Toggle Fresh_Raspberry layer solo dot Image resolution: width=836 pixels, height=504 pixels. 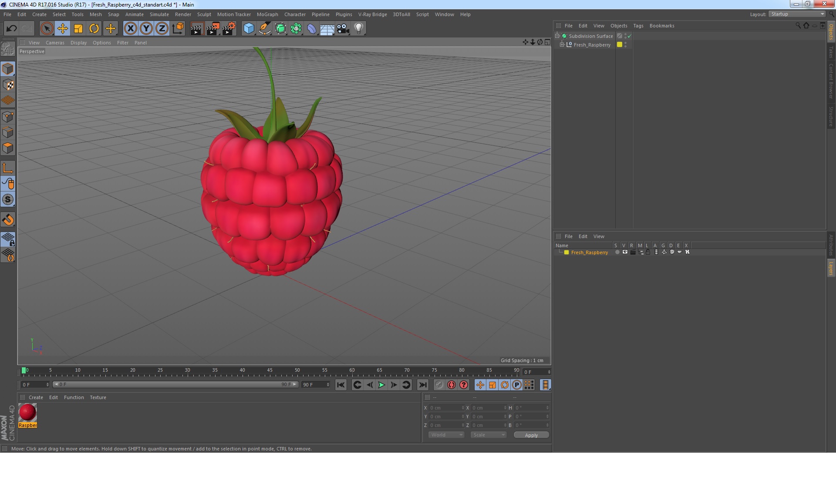pyautogui.click(x=617, y=252)
